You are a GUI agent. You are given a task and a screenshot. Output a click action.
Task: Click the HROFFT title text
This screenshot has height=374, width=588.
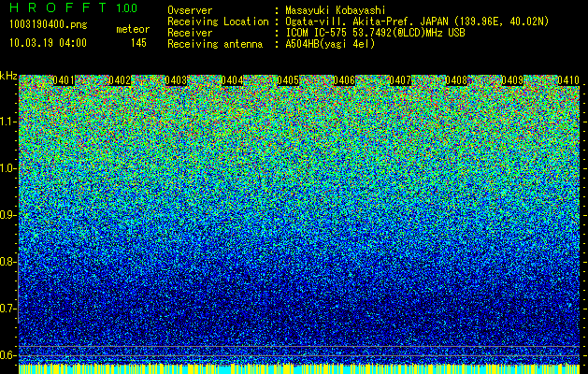58,7
